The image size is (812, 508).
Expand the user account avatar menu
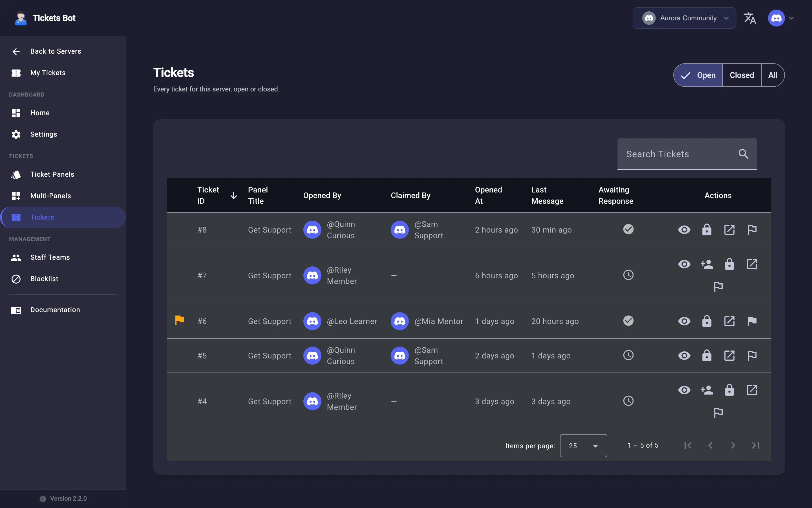coord(780,18)
